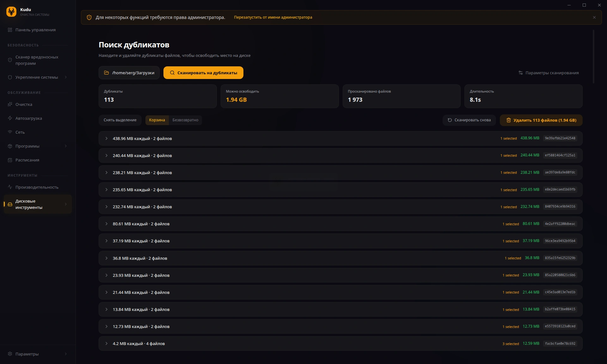Open Панель управления in sidebar
The image size is (607, 364).
click(x=35, y=30)
